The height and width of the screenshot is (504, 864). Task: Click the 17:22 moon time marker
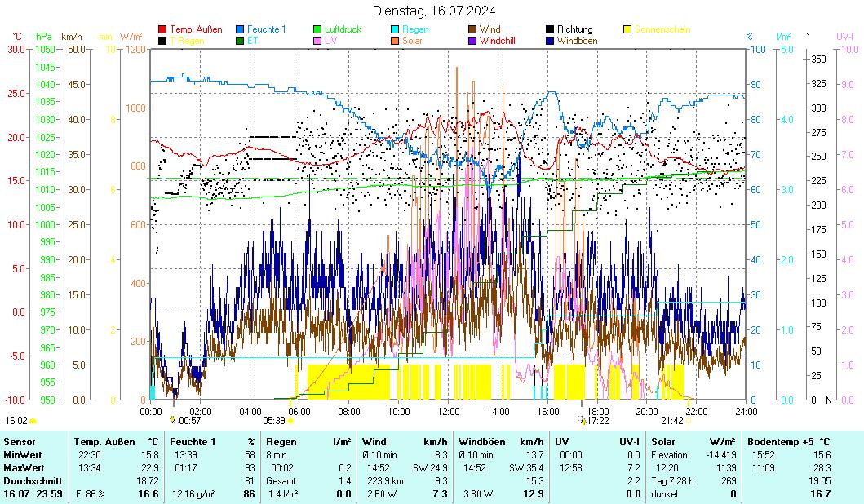tap(598, 421)
